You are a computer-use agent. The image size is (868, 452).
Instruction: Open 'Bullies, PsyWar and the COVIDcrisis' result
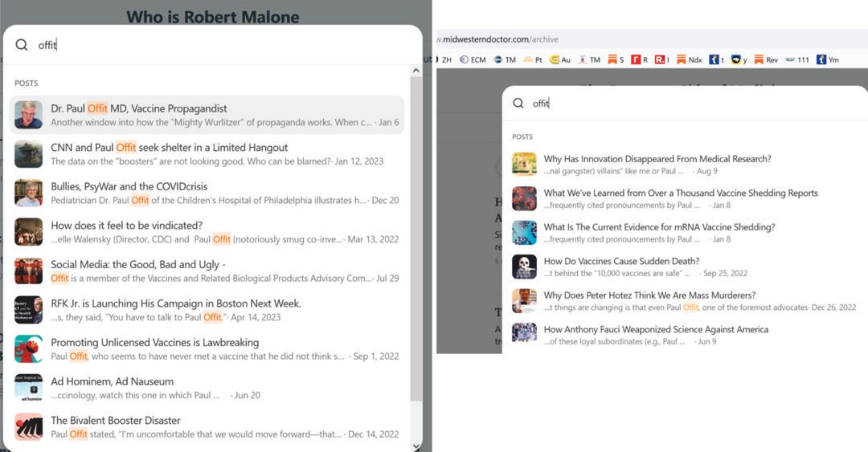[x=207, y=193]
